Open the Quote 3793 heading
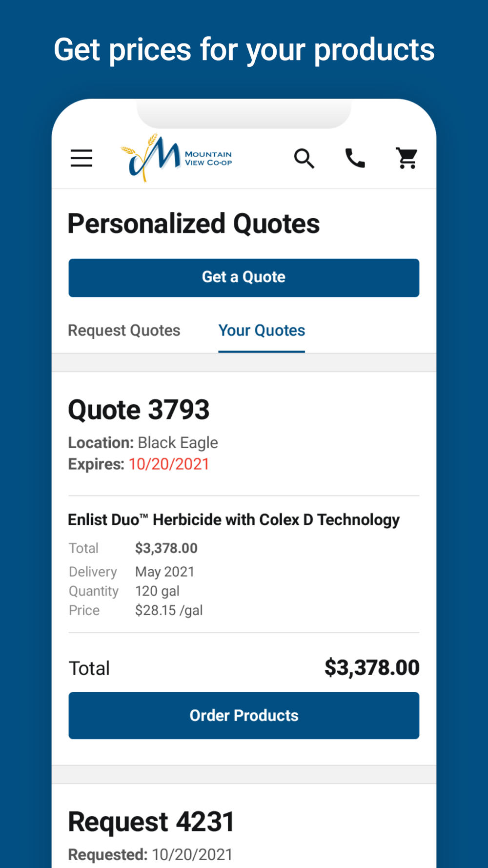 click(x=139, y=409)
